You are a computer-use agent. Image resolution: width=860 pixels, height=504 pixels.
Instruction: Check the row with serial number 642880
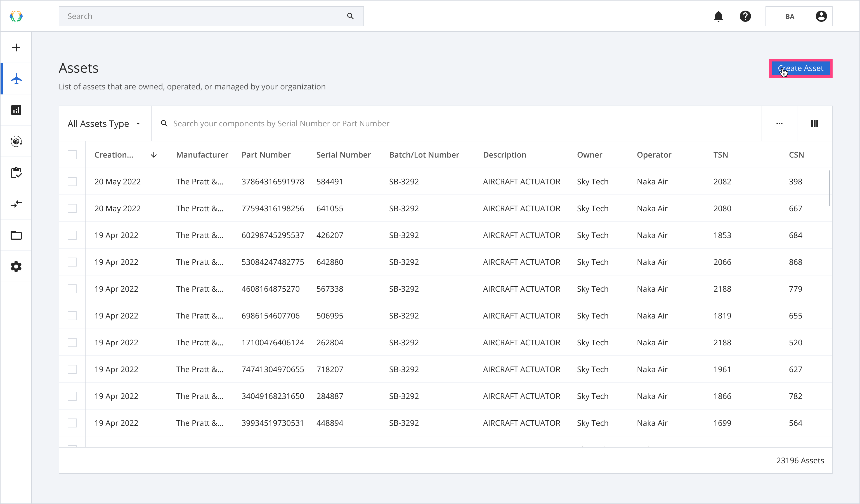click(72, 262)
